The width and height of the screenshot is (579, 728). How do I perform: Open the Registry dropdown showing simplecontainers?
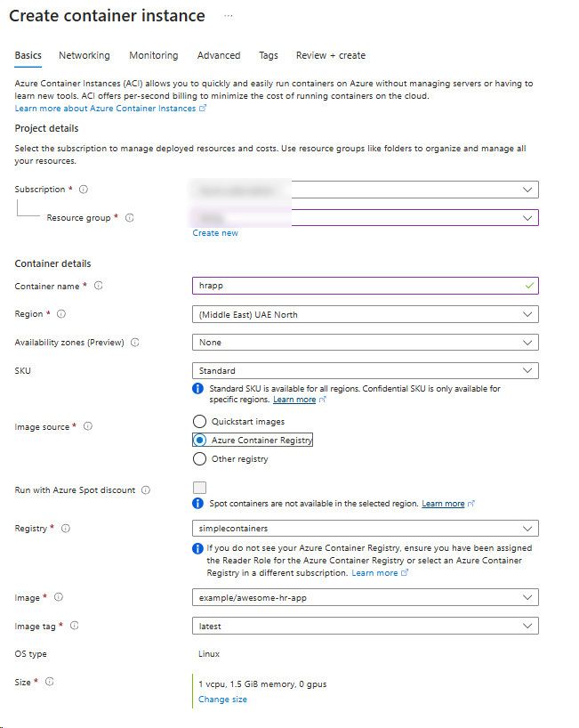click(366, 529)
